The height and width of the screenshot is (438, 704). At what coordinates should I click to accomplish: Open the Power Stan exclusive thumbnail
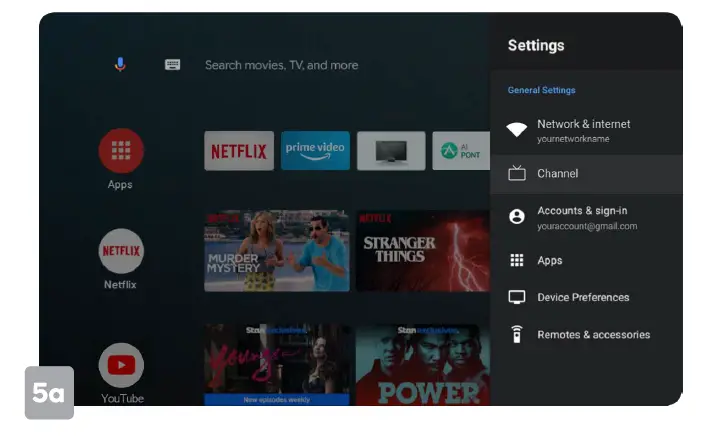pos(423,364)
